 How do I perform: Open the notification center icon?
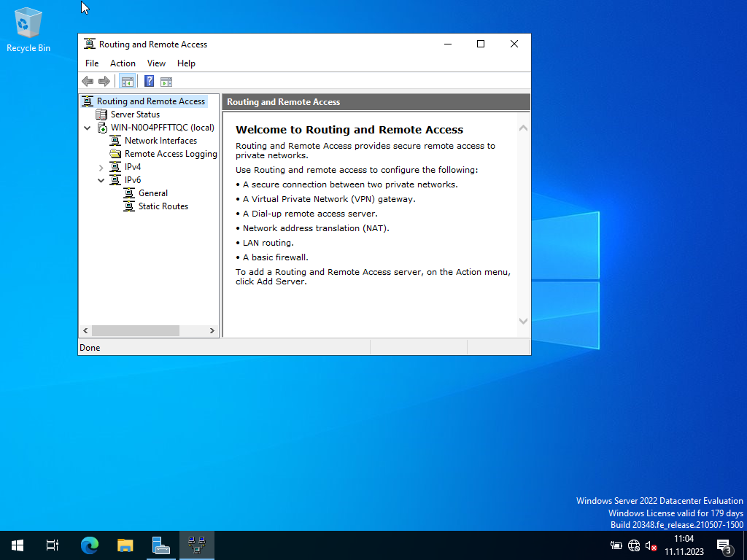724,545
